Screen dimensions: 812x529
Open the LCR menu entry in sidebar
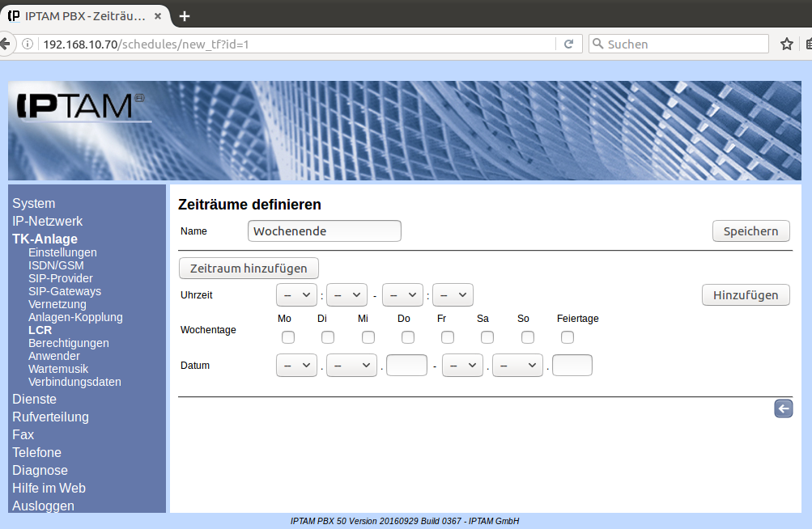pyautogui.click(x=40, y=330)
